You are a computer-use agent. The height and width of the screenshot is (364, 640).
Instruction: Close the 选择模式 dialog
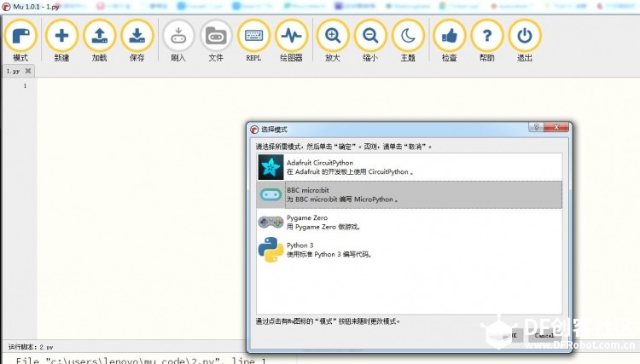tap(556, 127)
